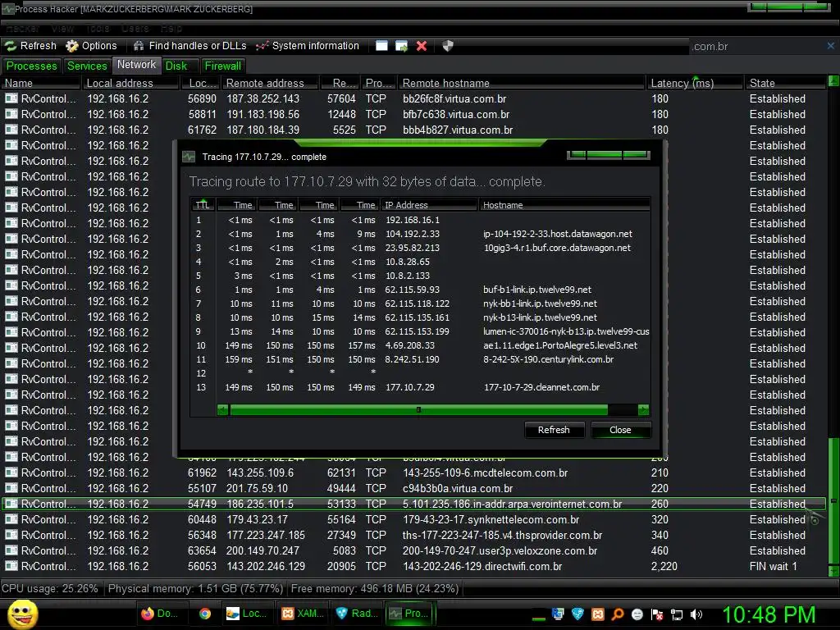
Task: Select the Network tab
Action: 137,65
